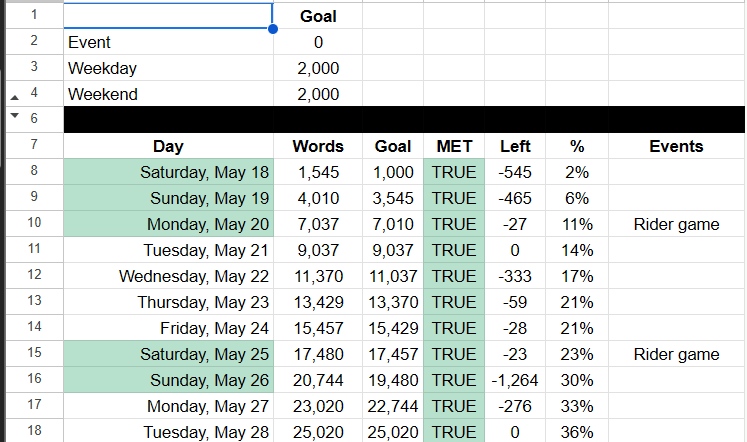Click the Event label cell
The image size is (747, 442).
(168, 42)
